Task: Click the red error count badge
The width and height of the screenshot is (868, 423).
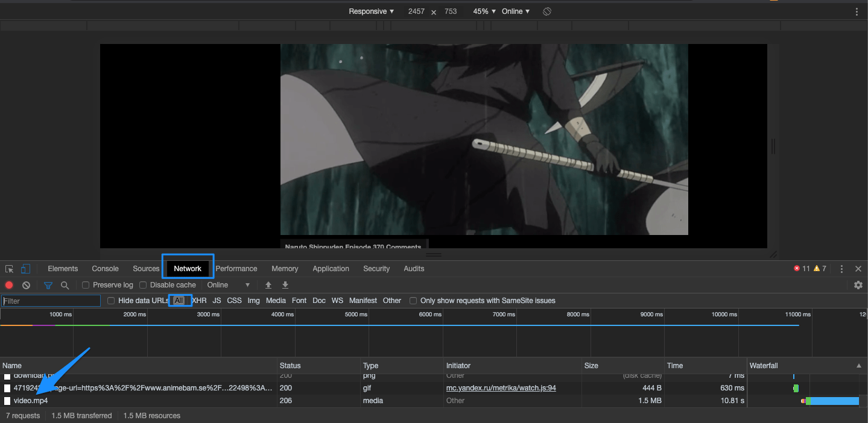Action: [x=802, y=269]
